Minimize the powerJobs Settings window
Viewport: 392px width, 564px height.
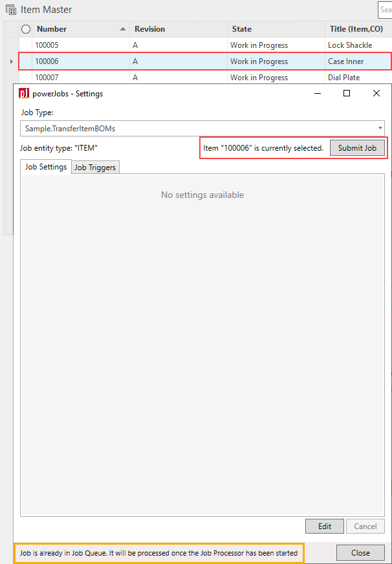318,94
